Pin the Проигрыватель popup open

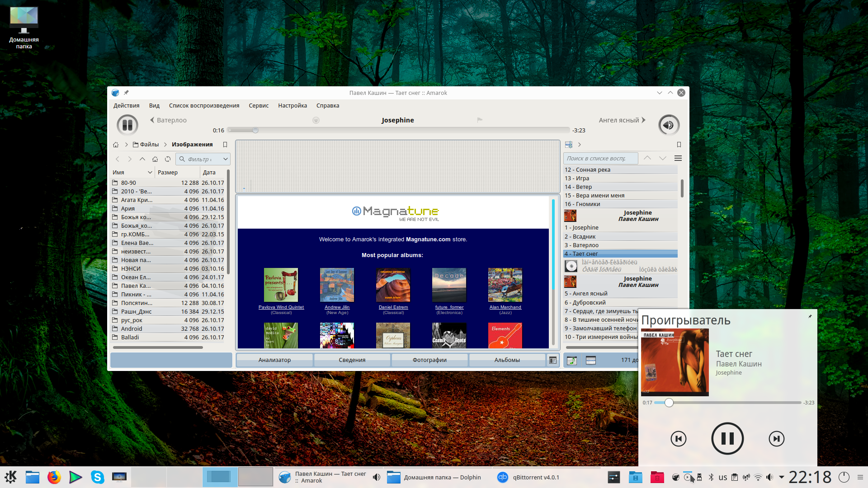810,316
